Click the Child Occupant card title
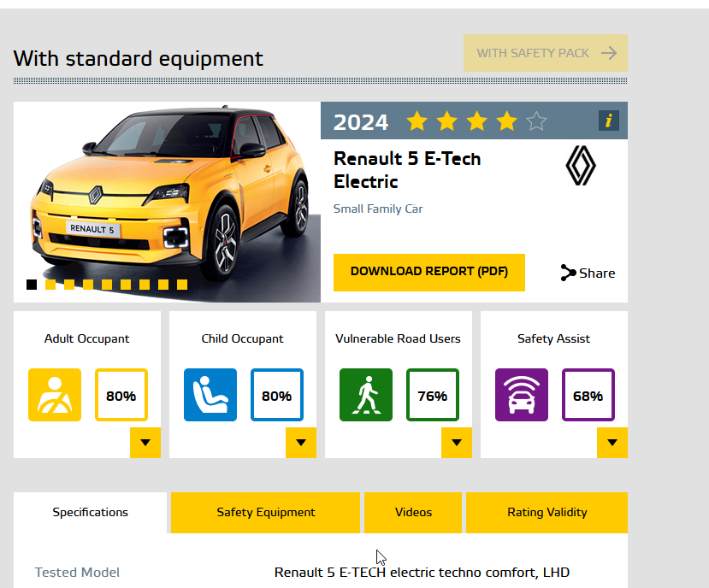Screen dimensions: 709x588 [242, 339]
